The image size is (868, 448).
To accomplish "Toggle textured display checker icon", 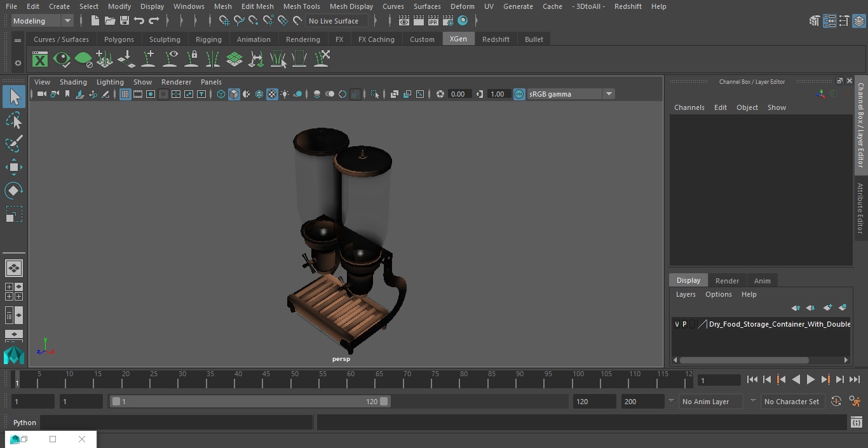I will (x=272, y=94).
